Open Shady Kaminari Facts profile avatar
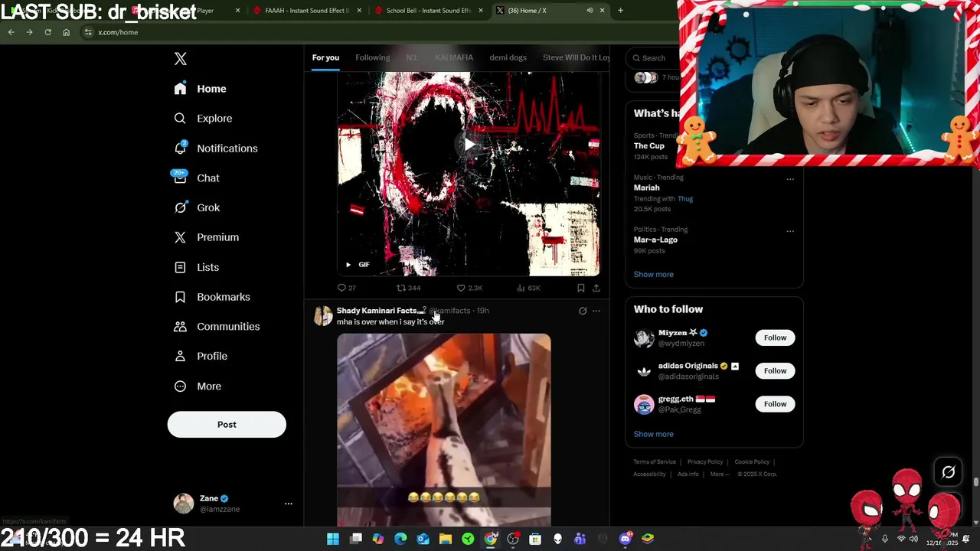This screenshot has width=980, height=551. click(323, 315)
